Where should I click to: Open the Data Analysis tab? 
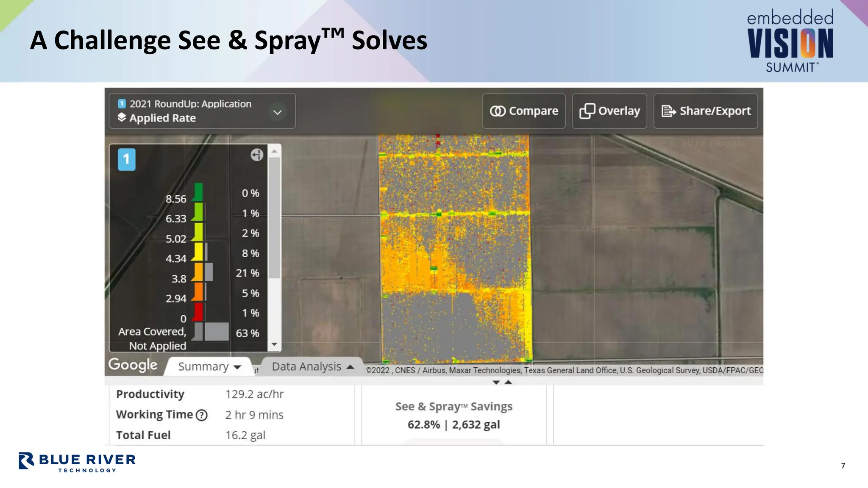click(x=312, y=366)
